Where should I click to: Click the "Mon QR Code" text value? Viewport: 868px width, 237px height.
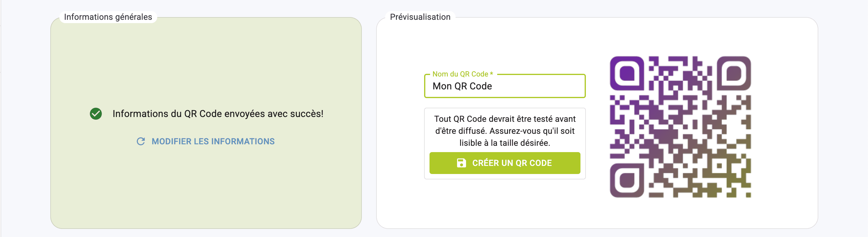coord(462,86)
